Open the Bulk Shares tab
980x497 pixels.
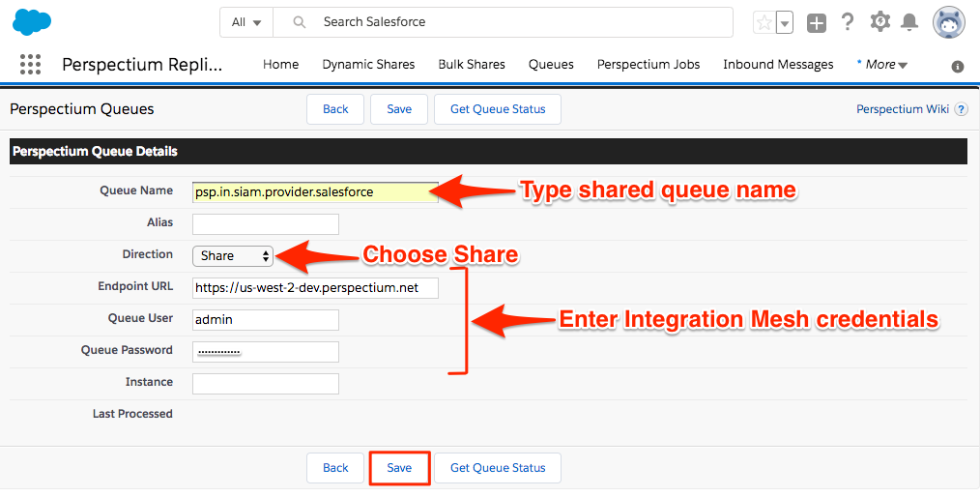472,65
